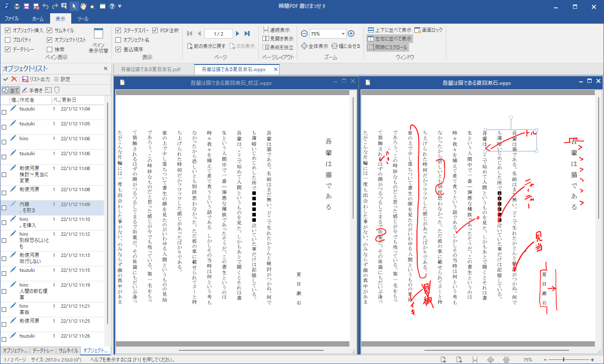Switch to データトレー bottom pane tab
The height and width of the screenshot is (364, 604).
coord(43,350)
